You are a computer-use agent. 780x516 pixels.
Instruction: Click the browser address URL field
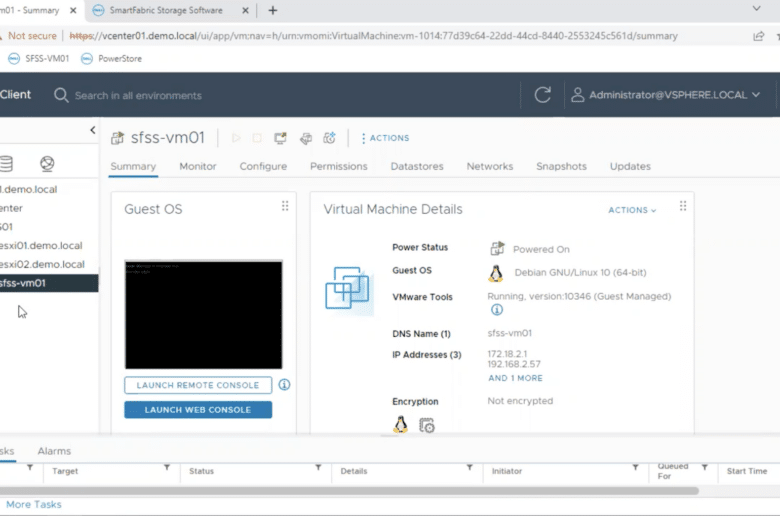[373, 36]
